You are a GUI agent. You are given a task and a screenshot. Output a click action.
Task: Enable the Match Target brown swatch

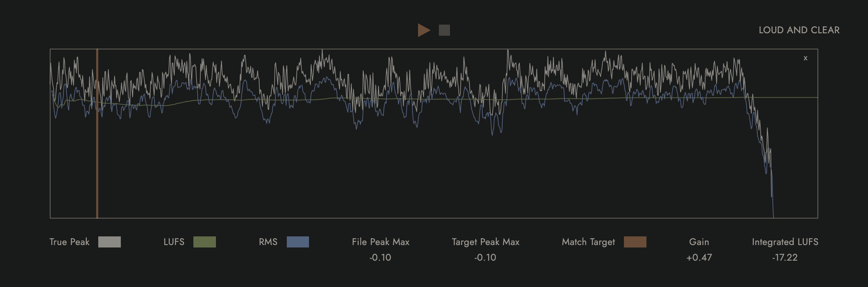tap(635, 242)
